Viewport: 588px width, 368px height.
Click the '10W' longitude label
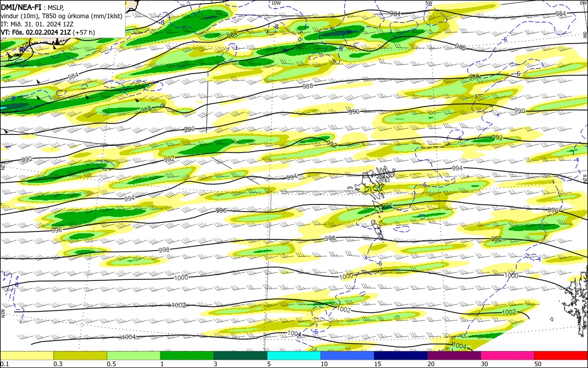(276, 4)
